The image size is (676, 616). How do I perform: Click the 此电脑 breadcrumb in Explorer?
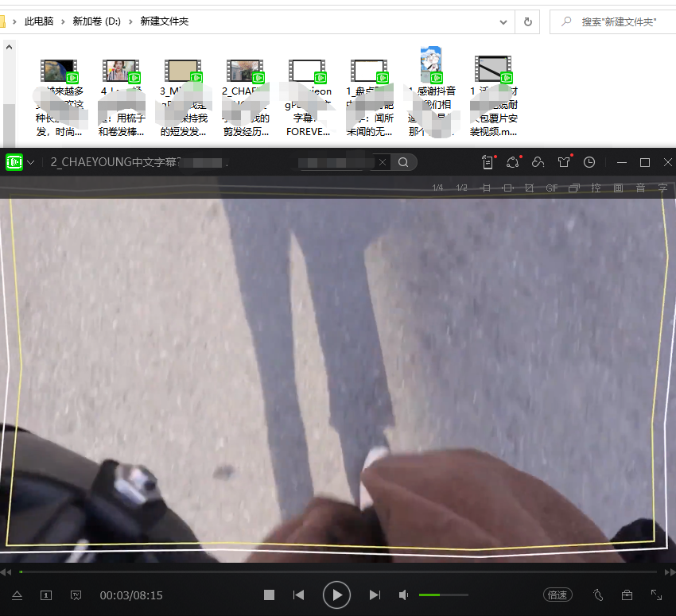click(x=39, y=21)
